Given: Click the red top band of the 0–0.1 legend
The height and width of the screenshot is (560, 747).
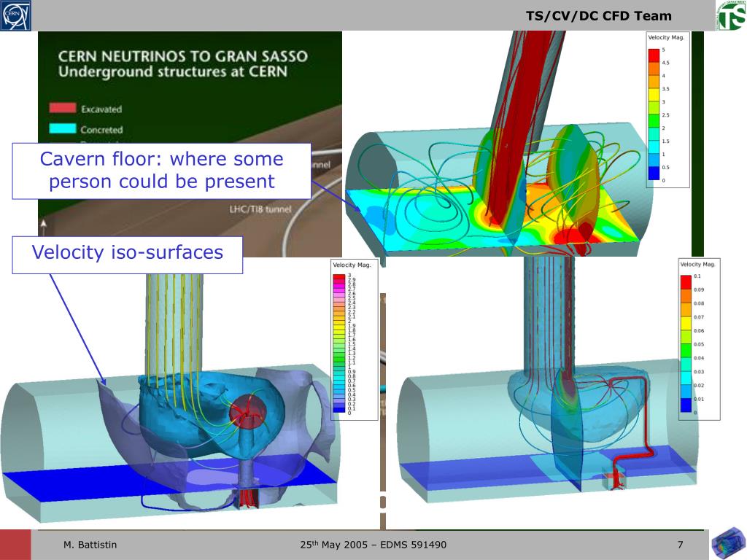Looking at the screenshot, I should (686, 282).
